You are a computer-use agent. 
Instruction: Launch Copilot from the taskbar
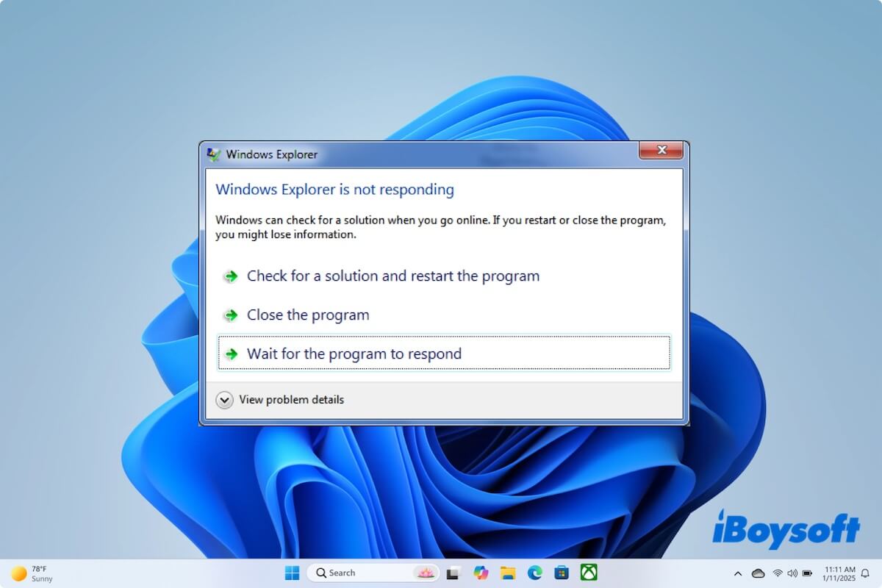pyautogui.click(x=481, y=573)
